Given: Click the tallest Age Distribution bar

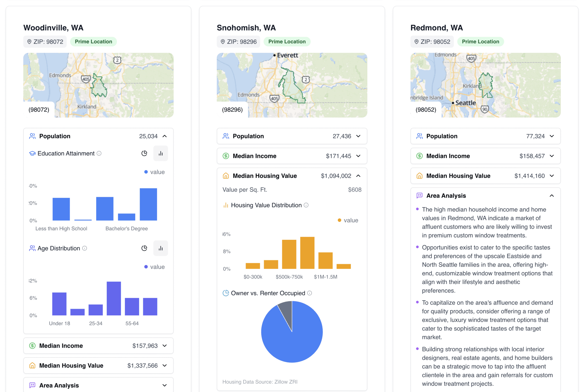Looking at the screenshot, I should (x=114, y=299).
